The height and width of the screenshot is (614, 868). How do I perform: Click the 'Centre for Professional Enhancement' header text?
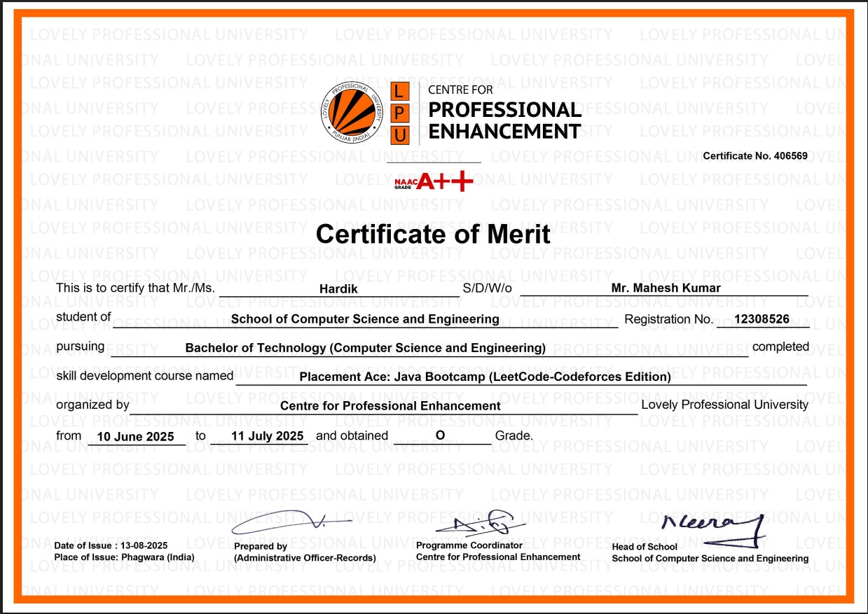[x=504, y=113]
